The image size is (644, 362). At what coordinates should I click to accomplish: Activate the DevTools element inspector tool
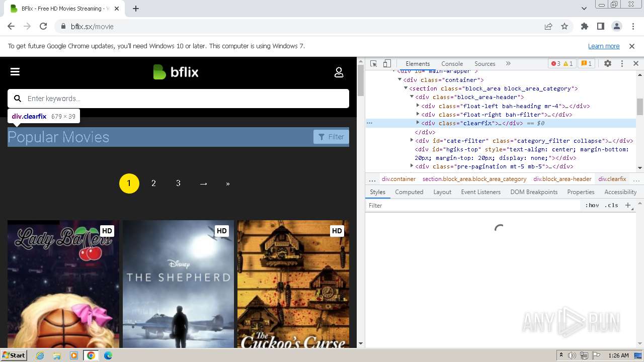[373, 64]
